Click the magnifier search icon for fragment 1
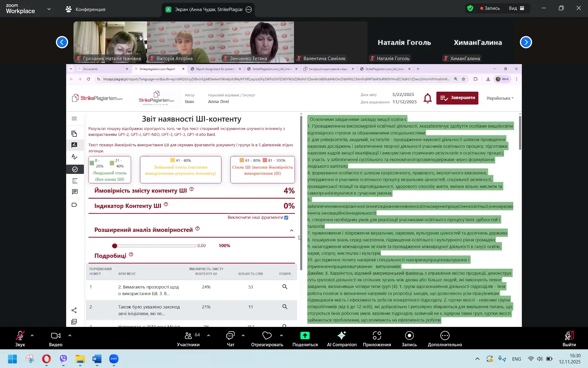Viewport: 588px width, 368px height. [x=285, y=287]
